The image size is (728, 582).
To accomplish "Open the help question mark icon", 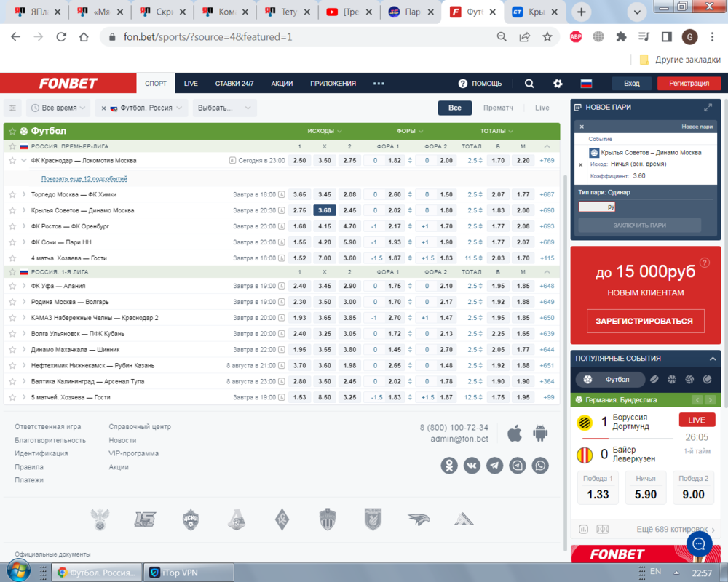I will pyautogui.click(x=462, y=84).
